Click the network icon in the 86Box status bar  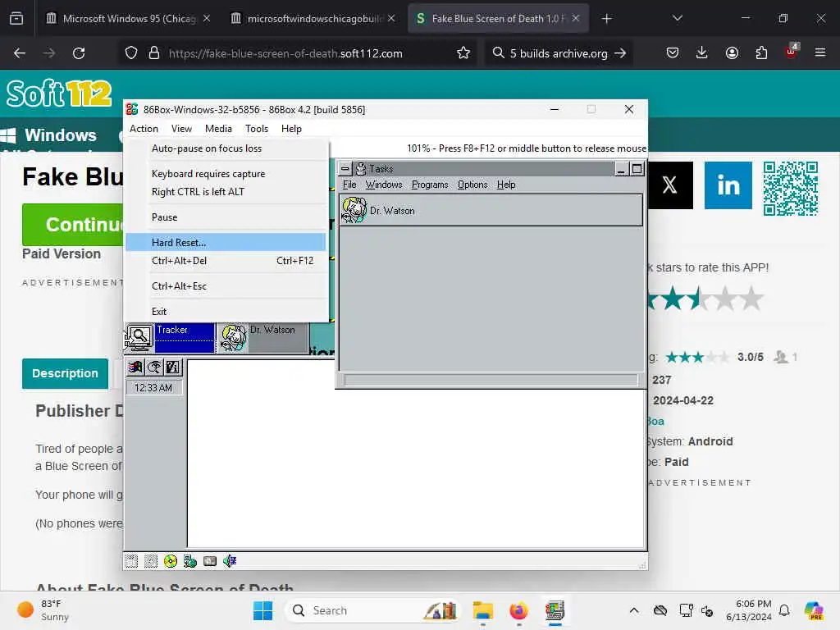click(x=190, y=561)
